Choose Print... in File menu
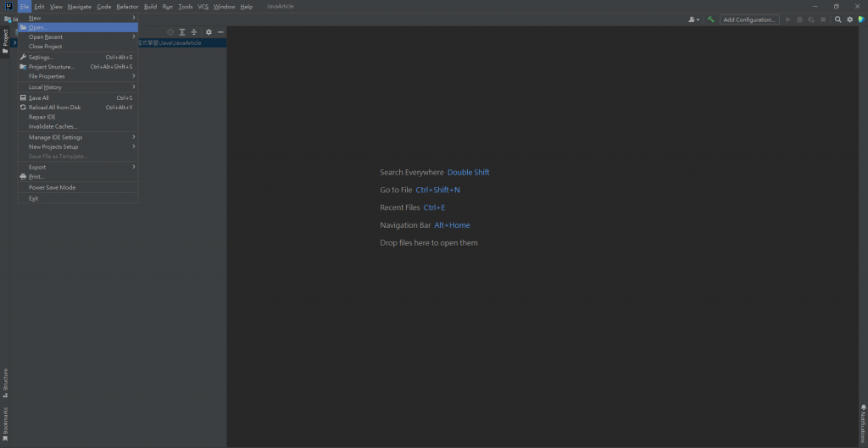Viewport: 868px width, 448px height. (x=78, y=176)
